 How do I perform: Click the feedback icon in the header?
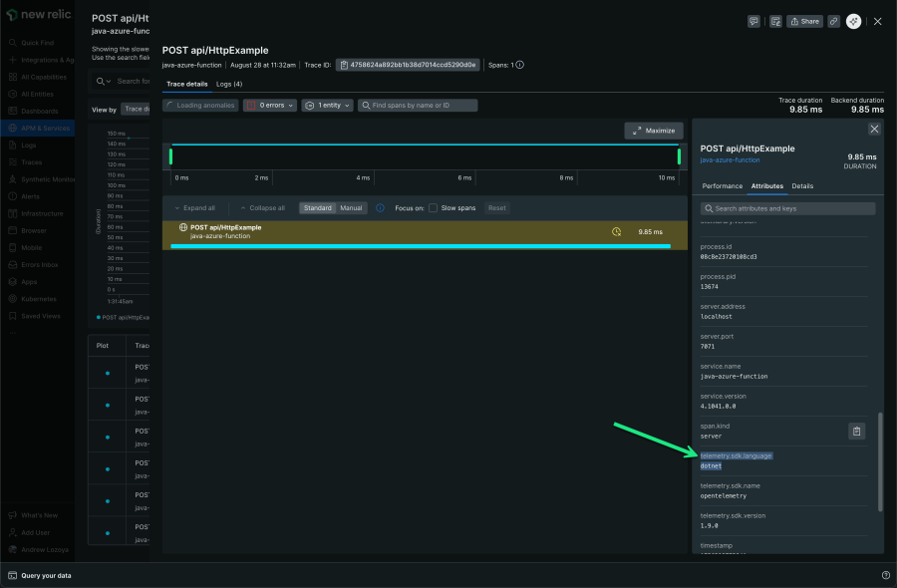pyautogui.click(x=754, y=21)
